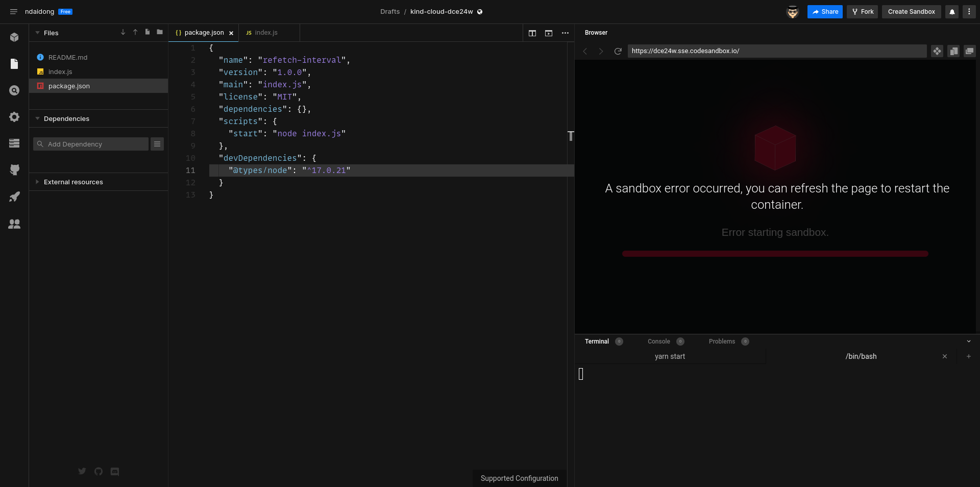The width and height of the screenshot is (980, 487).
Task: Switch to the index.js editor tab
Action: coord(267,33)
